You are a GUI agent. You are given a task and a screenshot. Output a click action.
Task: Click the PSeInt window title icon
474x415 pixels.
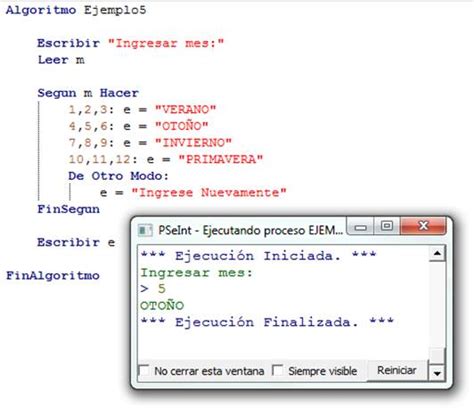145,230
